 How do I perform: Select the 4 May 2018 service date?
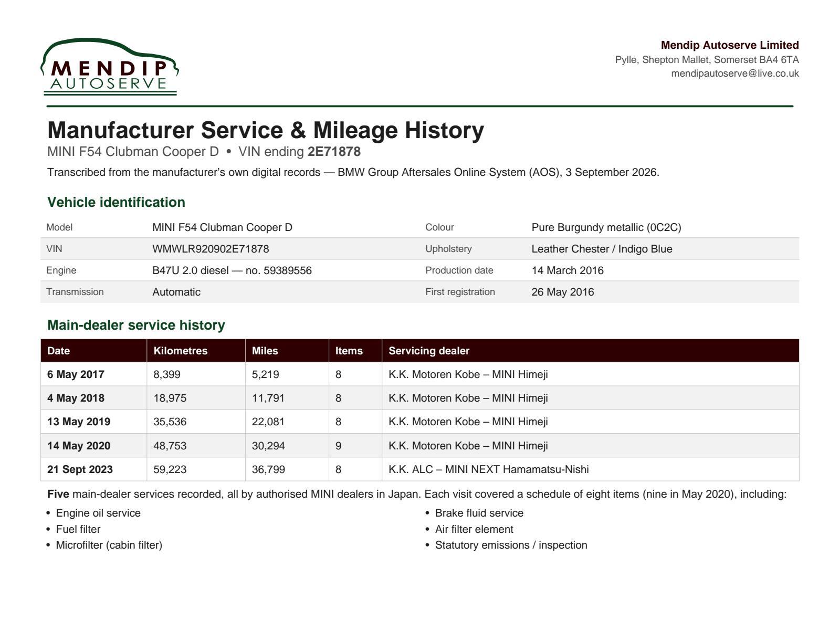pos(76,398)
